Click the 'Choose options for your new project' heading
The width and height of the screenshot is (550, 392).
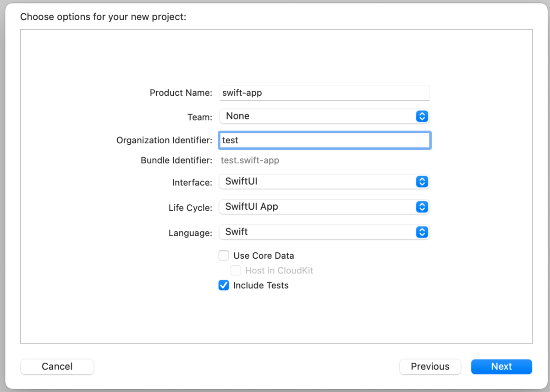coord(103,17)
